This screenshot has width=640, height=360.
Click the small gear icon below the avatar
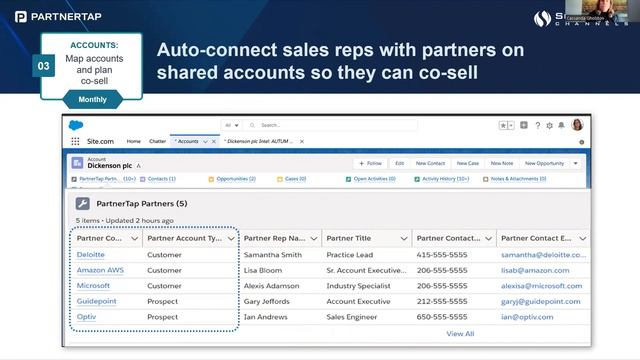(x=582, y=142)
